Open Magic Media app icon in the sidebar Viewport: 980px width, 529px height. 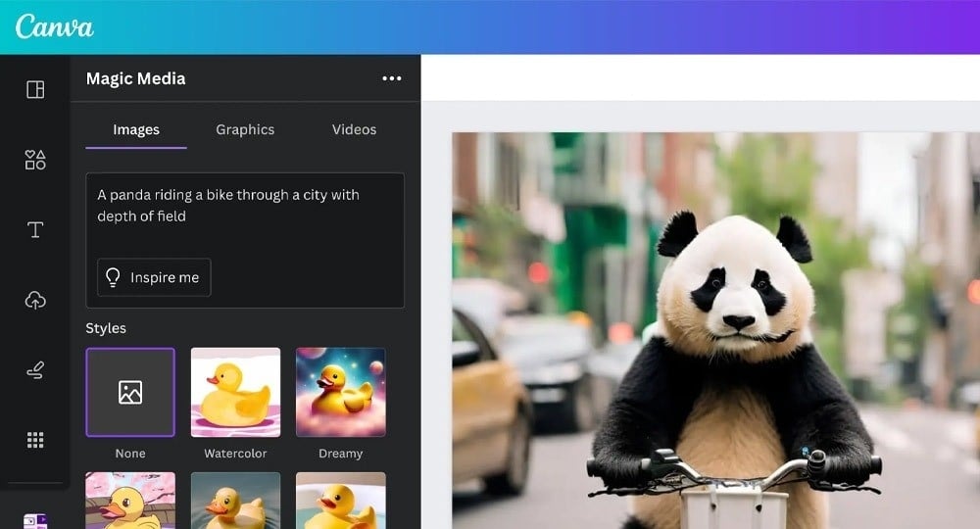point(35,521)
